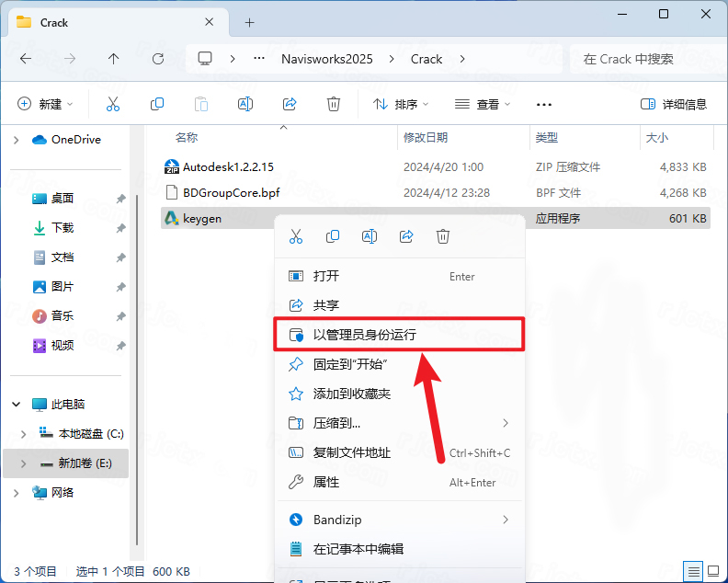
Task: Open a new tab with the plus button
Action: coord(250,22)
